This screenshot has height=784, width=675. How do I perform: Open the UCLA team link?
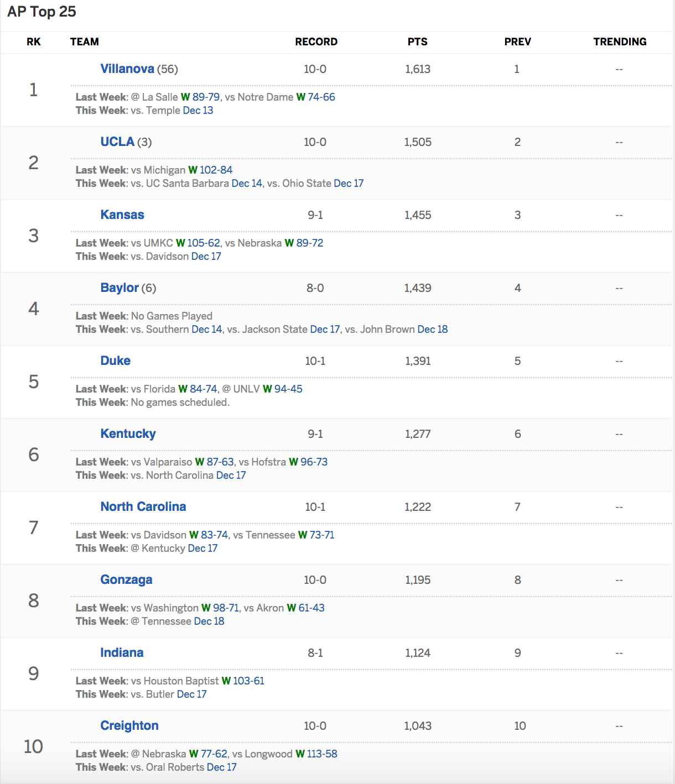pyautogui.click(x=117, y=142)
